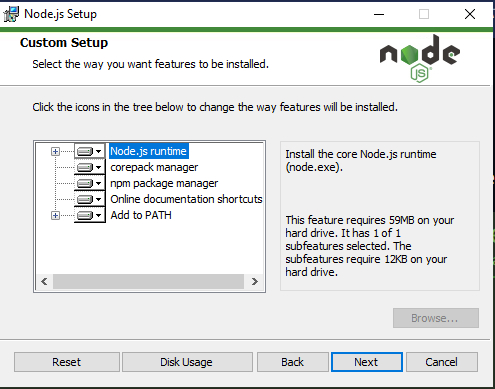Proceed with the Next button

tap(367, 362)
